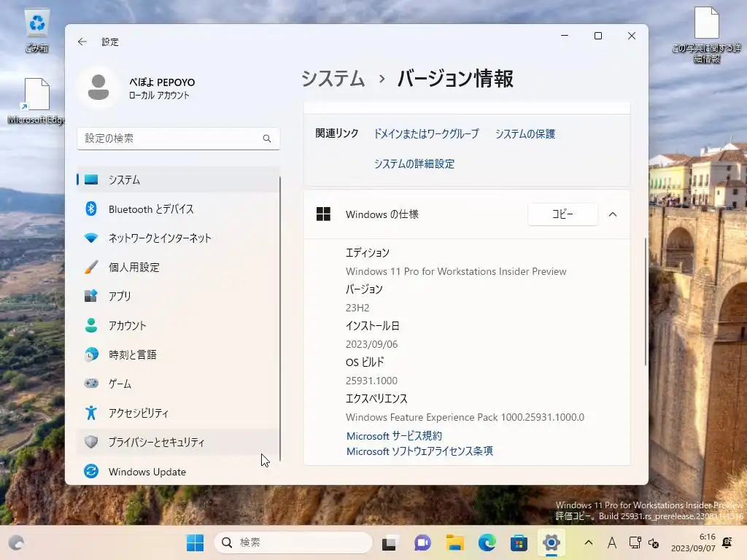The image size is (747, 560).
Task: Open File Explorer from the taskbar
Action: pyautogui.click(x=455, y=542)
